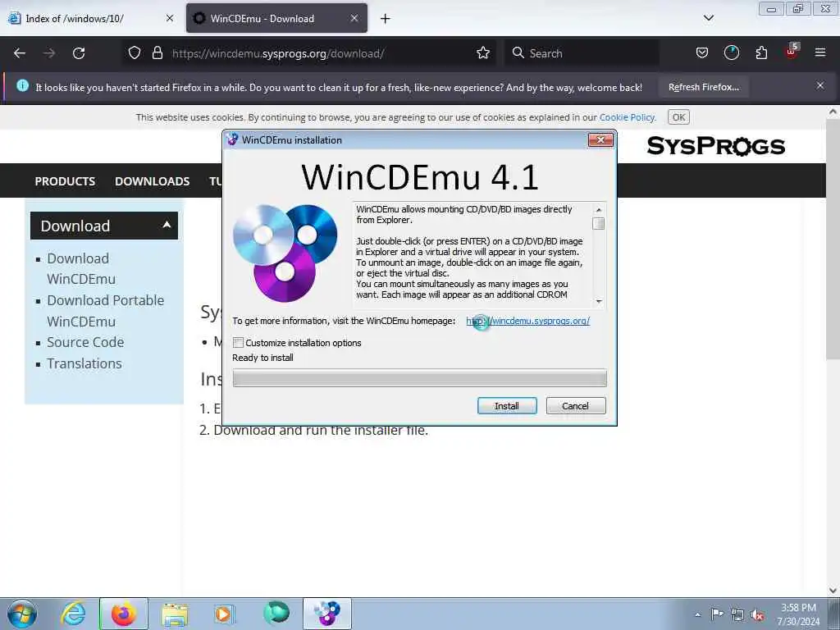Open the uBlock extension icon

point(792,52)
